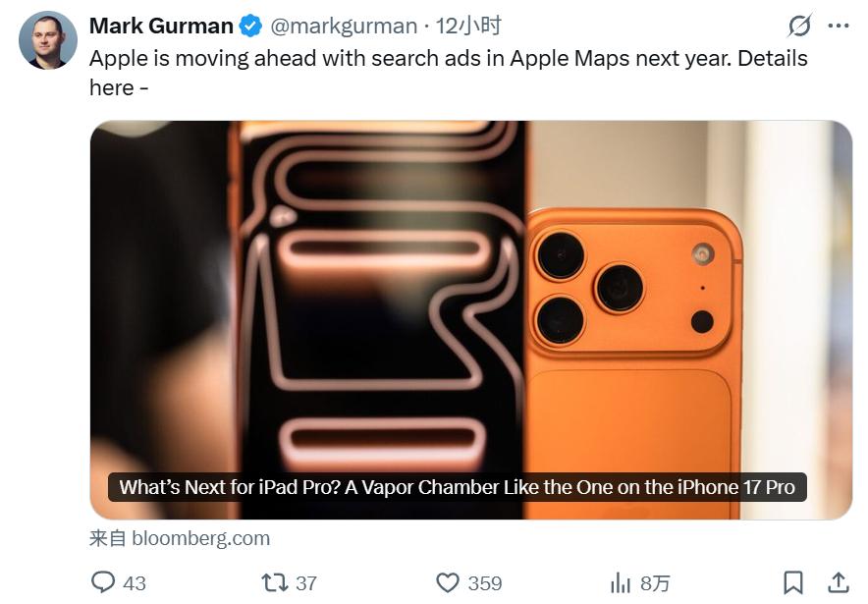
Task: Share the tweet via share icon
Action: [x=839, y=582]
